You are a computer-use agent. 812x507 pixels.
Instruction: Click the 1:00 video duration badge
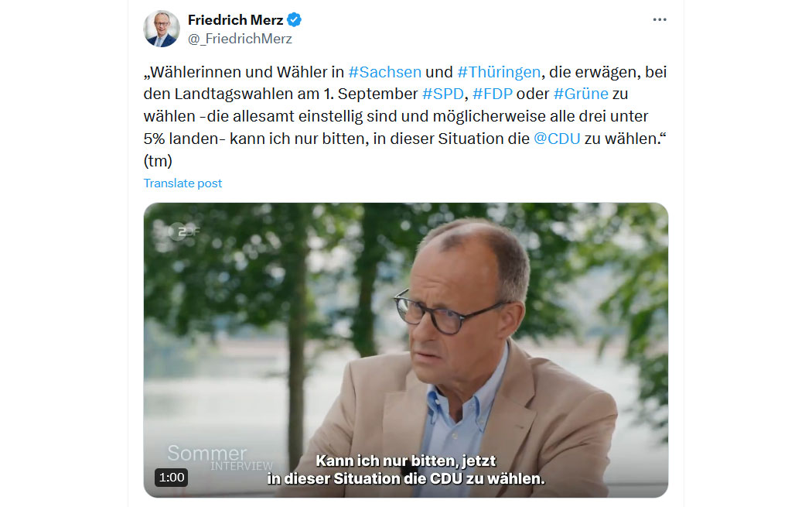point(172,478)
